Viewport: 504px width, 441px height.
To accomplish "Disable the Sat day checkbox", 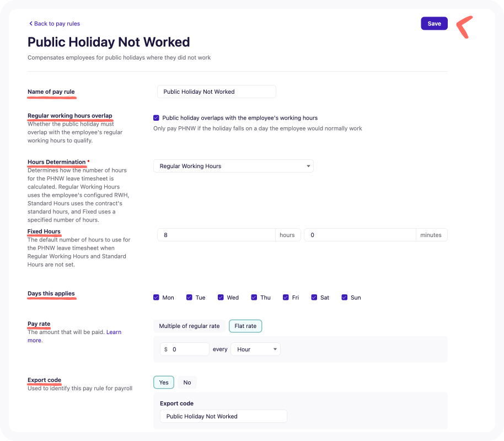I will [x=314, y=297].
